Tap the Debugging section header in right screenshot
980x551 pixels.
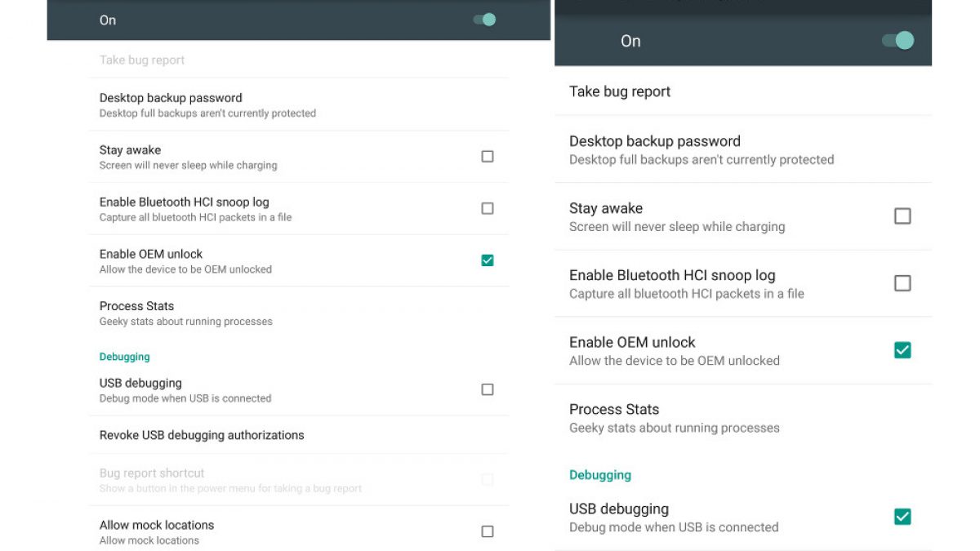600,475
